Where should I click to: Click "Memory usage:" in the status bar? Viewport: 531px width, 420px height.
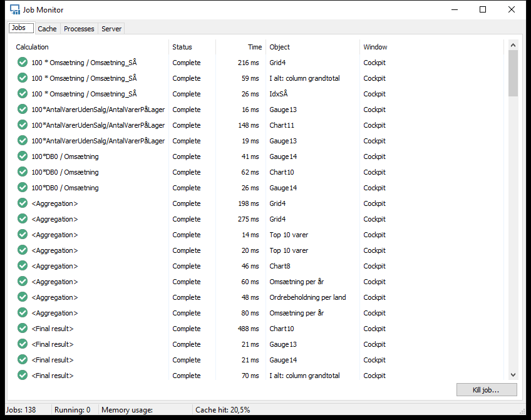pos(127,410)
